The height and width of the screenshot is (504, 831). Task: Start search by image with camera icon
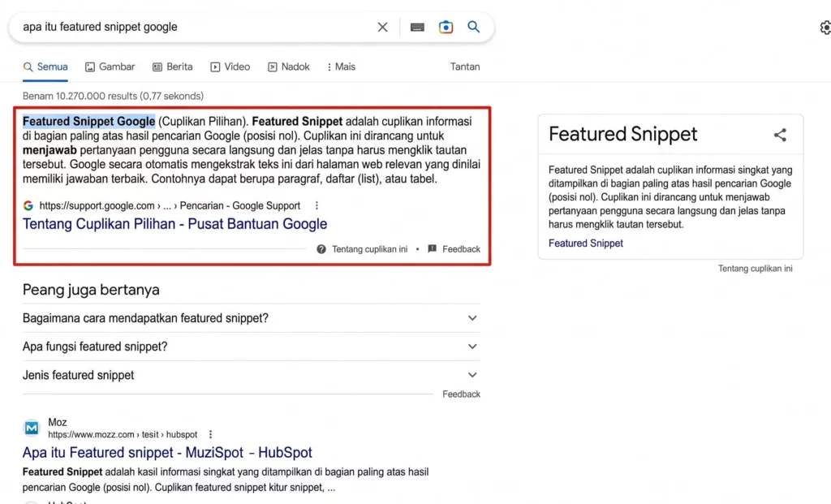tap(446, 27)
